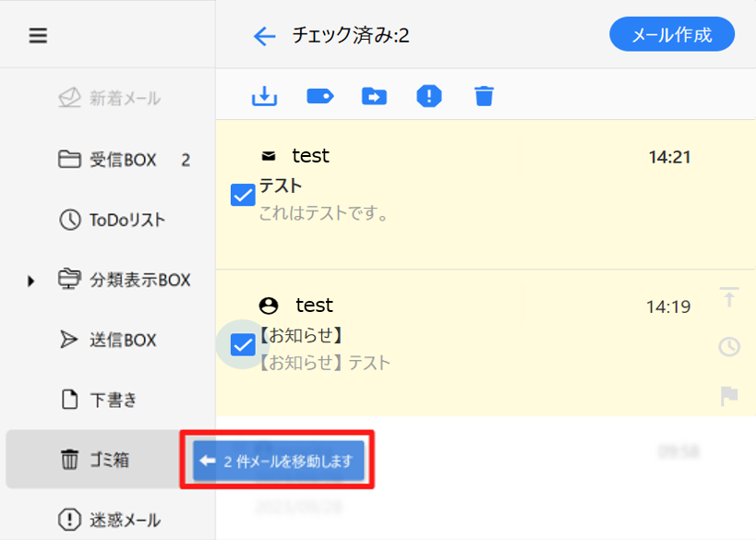This screenshot has width=756, height=540.
Task: Open the hamburger menu
Action: pyautogui.click(x=38, y=35)
